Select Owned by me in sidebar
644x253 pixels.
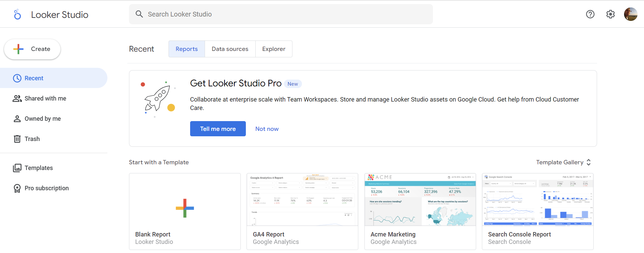tap(54, 119)
